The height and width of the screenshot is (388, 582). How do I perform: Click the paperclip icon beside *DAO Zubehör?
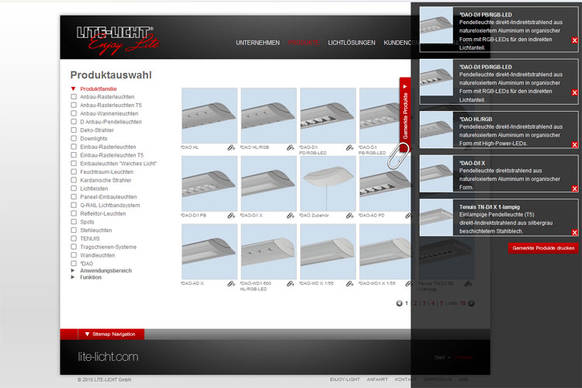pos(350,216)
